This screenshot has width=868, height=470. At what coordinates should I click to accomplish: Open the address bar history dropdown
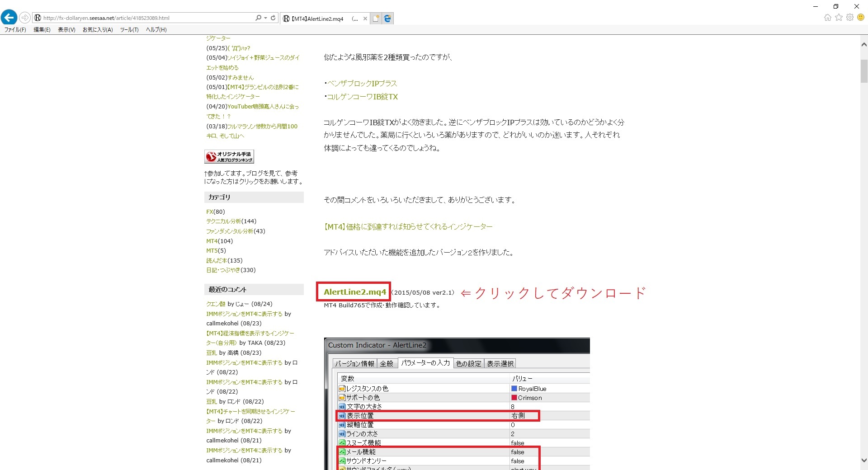click(264, 18)
